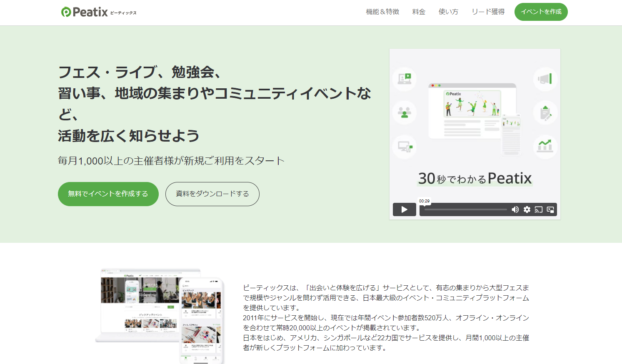Click the text 毎月1,000以上の主催者様が新規ご利用をスタート

[x=171, y=161]
